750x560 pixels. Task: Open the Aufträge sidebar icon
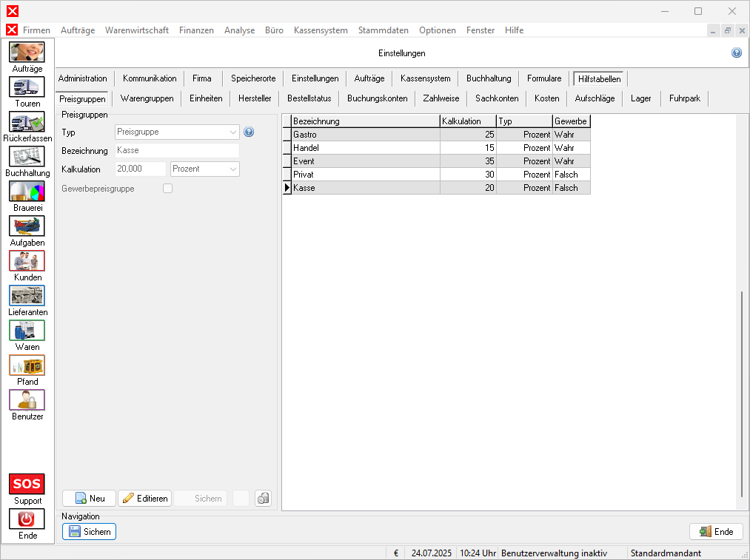pos(27,53)
